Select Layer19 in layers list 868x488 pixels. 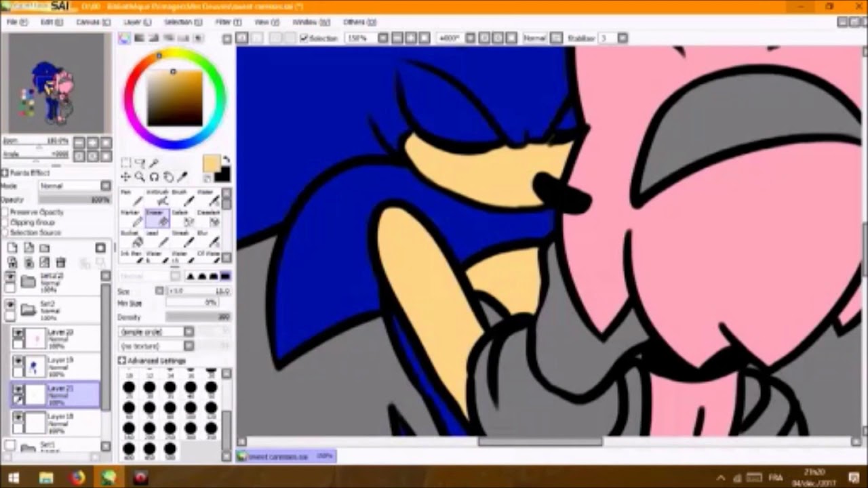tap(56, 367)
